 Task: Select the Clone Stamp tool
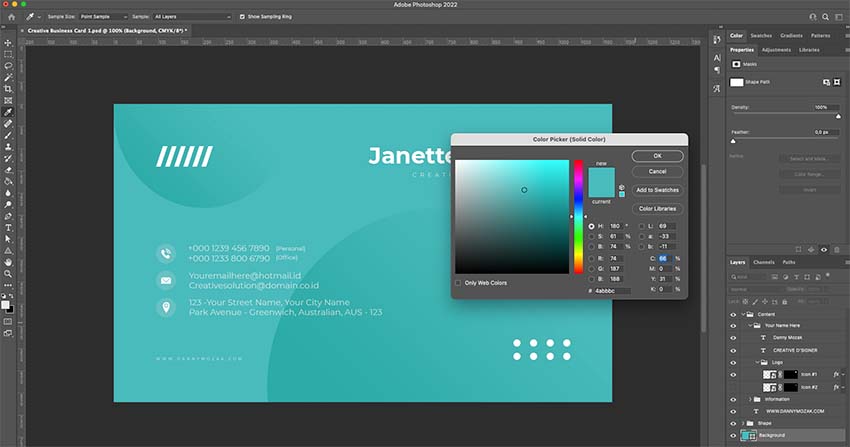pyautogui.click(x=8, y=147)
